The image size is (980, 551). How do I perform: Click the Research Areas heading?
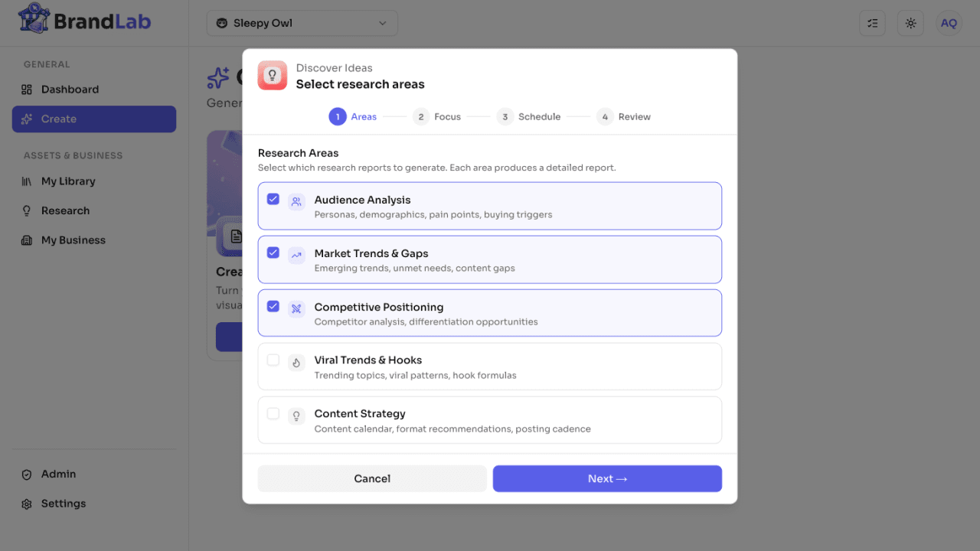299,153
